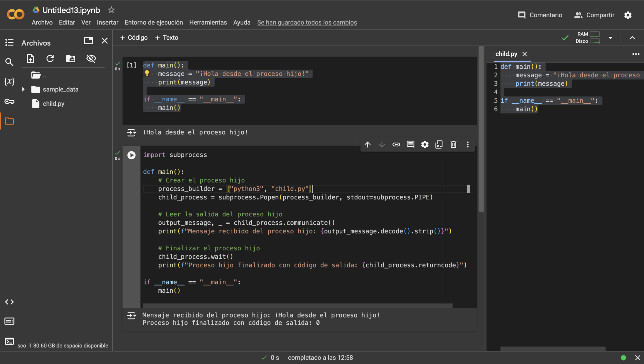Open the RAM and Disco resources dropdown
The image size is (644, 364).
pyautogui.click(x=610, y=37)
